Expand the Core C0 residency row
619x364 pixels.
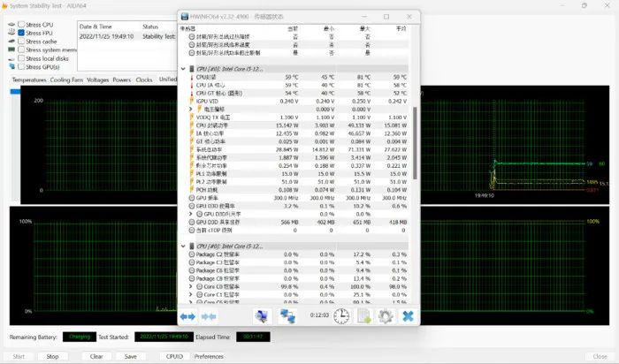coord(190,286)
